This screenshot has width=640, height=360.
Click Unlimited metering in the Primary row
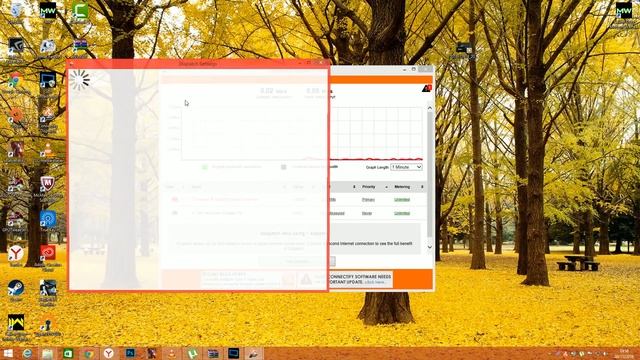click(x=402, y=200)
